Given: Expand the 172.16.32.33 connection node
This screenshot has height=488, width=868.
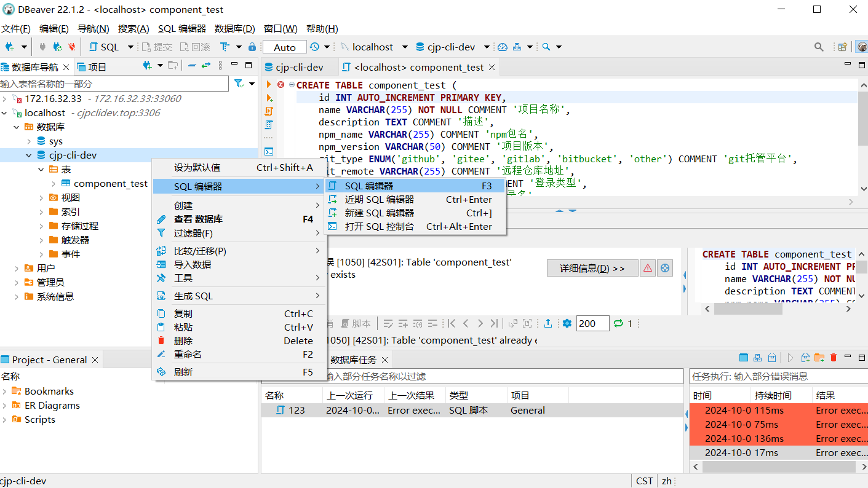Looking at the screenshot, I should [5, 98].
